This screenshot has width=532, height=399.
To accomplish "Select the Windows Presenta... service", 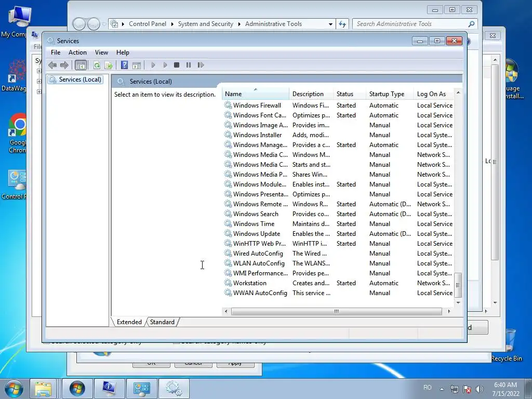I will pos(261,194).
